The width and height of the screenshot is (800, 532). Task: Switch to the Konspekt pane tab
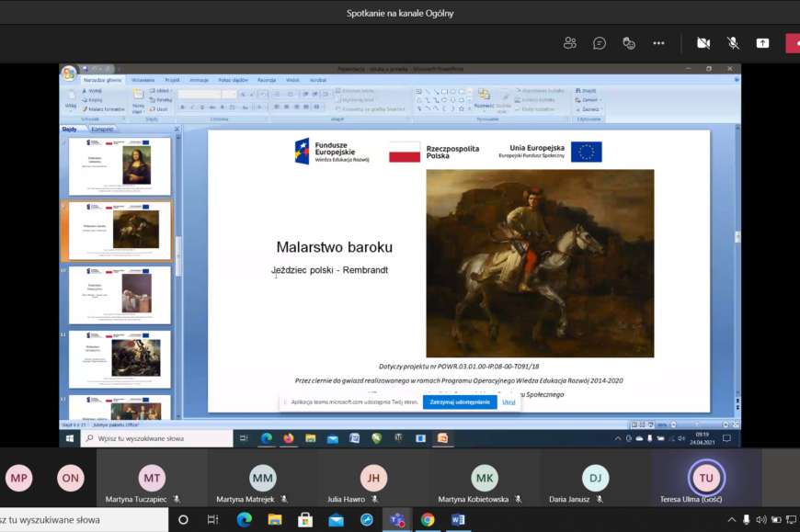(x=102, y=130)
